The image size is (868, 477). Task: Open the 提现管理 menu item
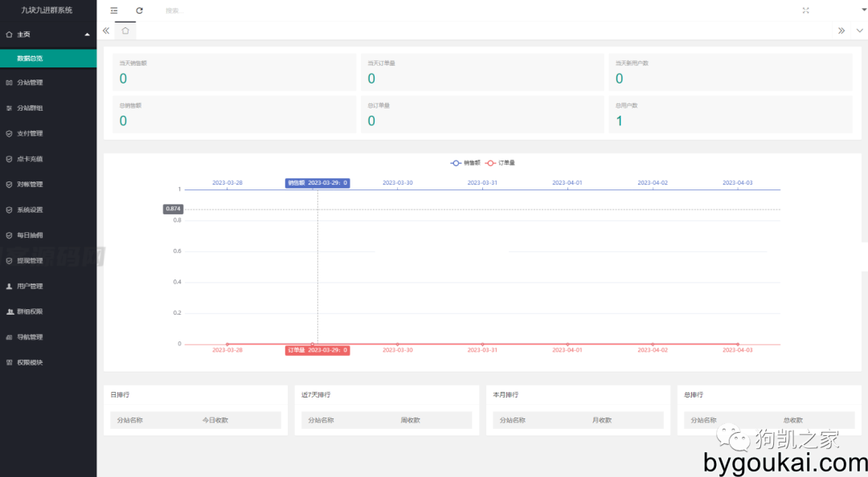(x=30, y=260)
